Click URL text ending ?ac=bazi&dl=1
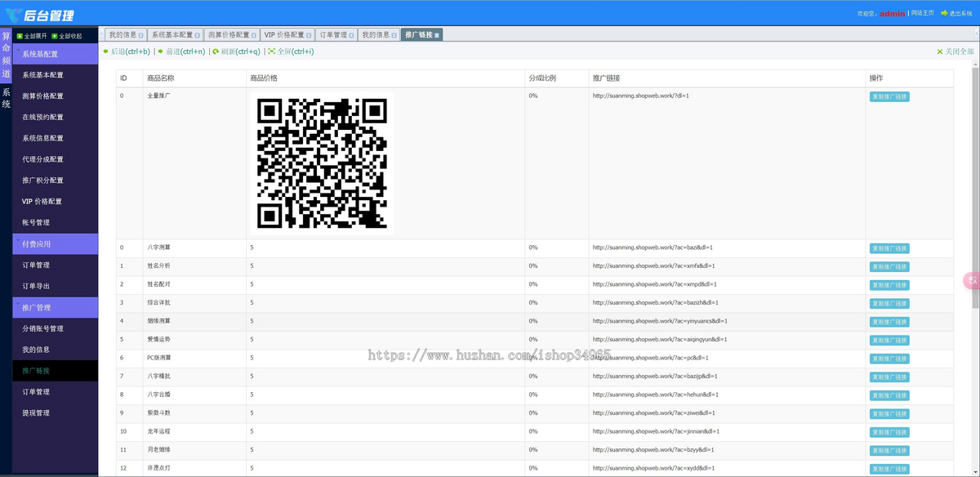 click(x=653, y=247)
